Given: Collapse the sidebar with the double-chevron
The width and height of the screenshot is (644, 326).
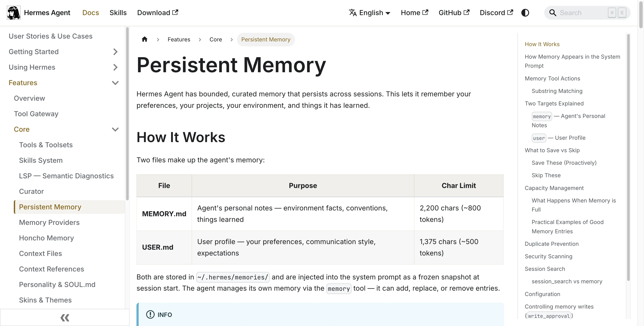Looking at the screenshot, I should pyautogui.click(x=65, y=318).
